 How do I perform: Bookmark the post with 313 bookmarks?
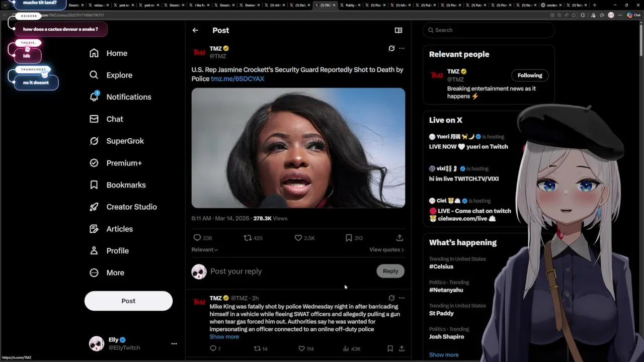click(349, 238)
